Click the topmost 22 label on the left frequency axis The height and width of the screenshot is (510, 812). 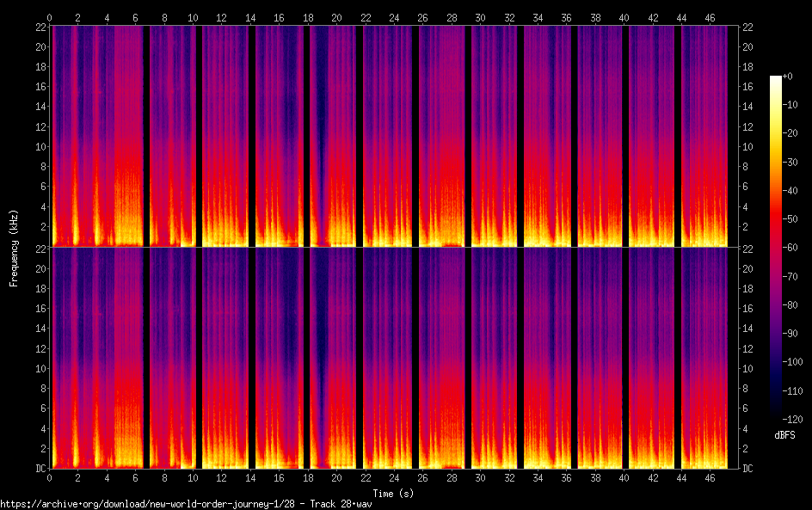coord(40,27)
